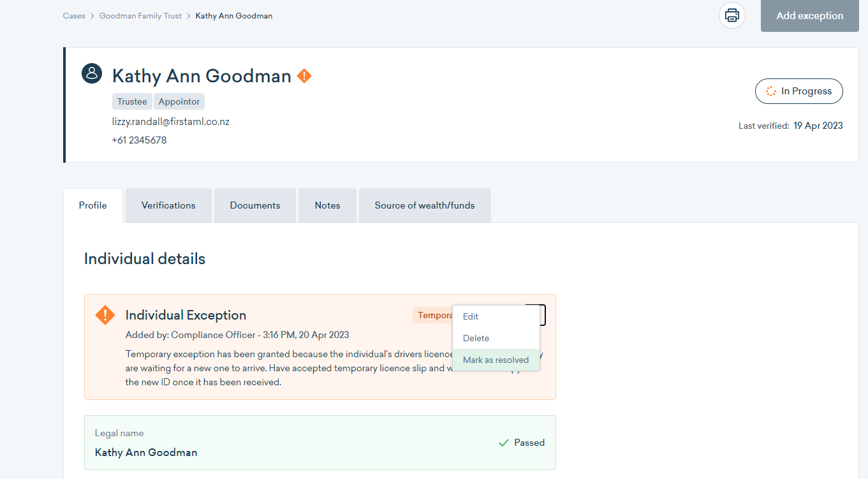This screenshot has width=868, height=479.
Task: Click the orange warning icon beside Kathy Ann Goodman
Action: pos(304,76)
